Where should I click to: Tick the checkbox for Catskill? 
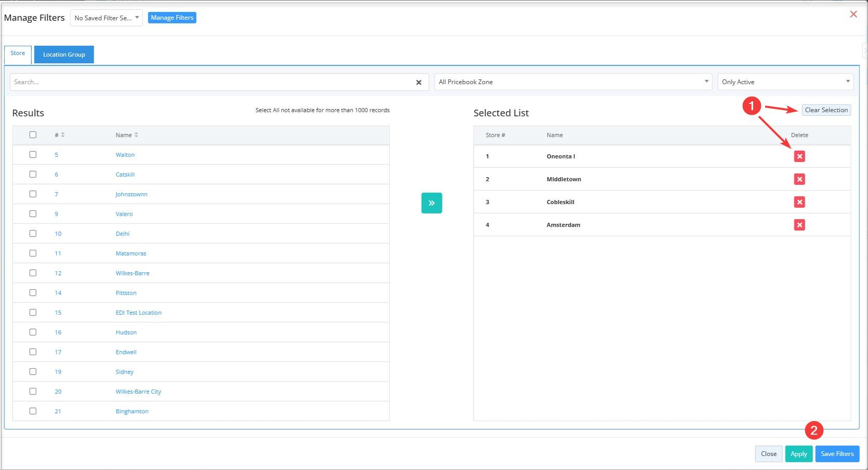coord(33,174)
